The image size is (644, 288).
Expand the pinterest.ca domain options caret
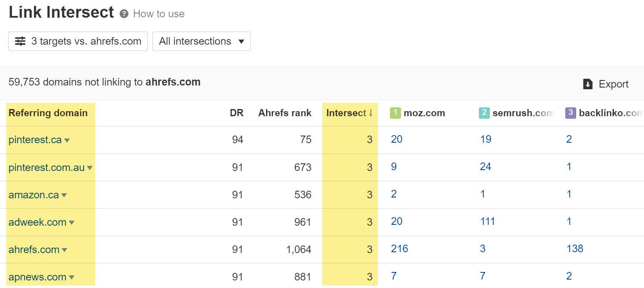click(x=67, y=140)
